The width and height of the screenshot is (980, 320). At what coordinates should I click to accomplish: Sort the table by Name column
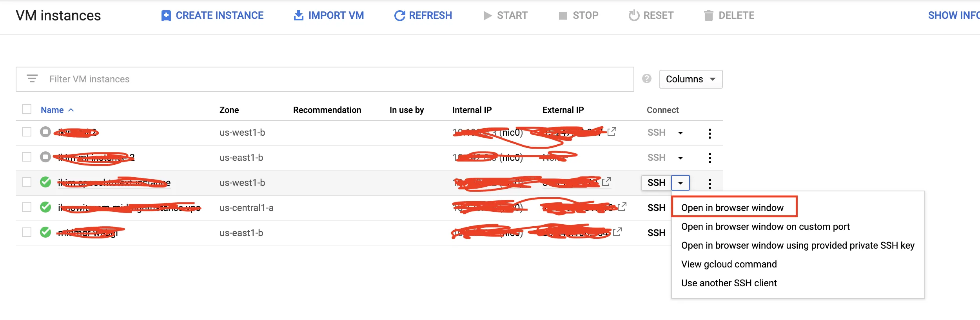tap(52, 110)
